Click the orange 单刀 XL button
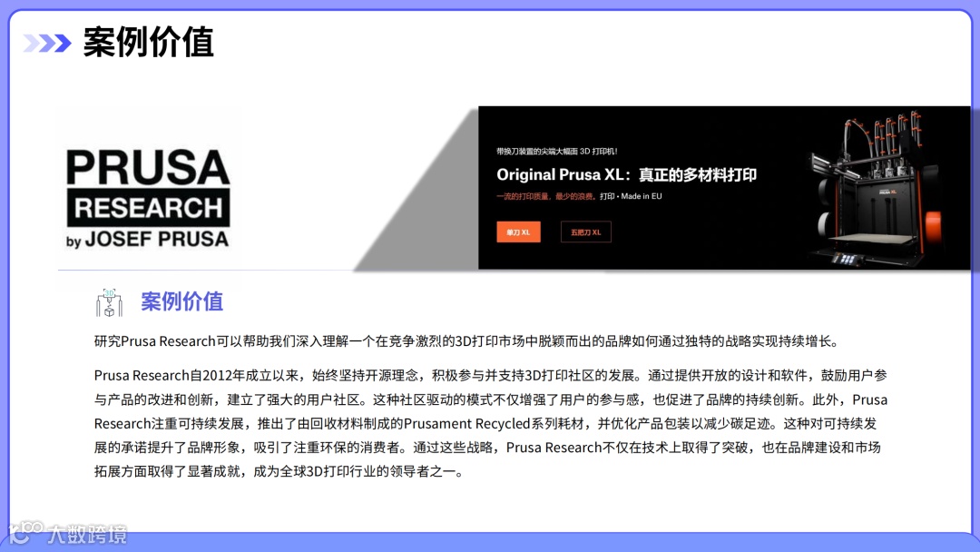 [x=518, y=232]
